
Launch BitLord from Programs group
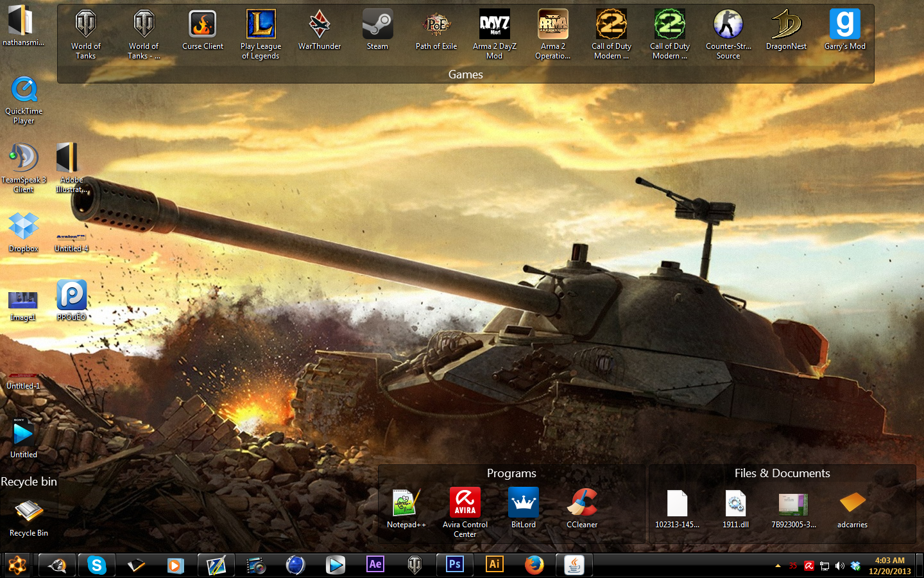[x=524, y=509]
